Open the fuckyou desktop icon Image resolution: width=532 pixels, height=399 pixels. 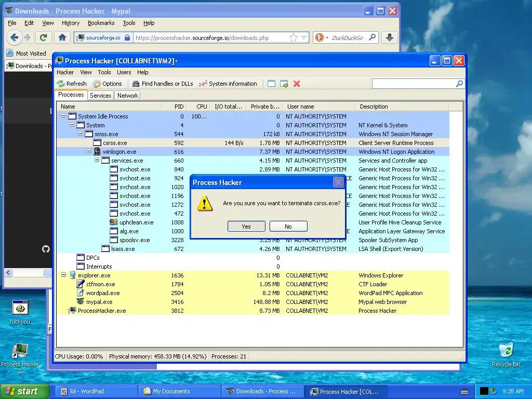20,312
